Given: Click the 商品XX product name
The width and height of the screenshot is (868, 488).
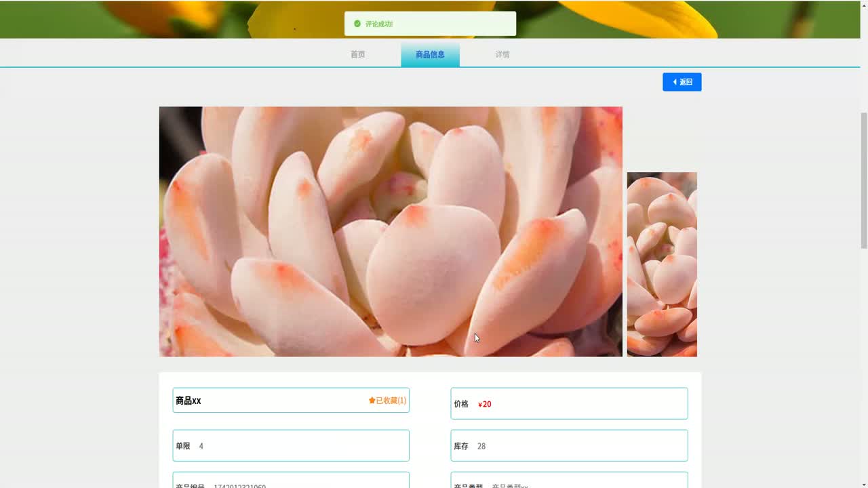Looking at the screenshot, I should pos(189,401).
